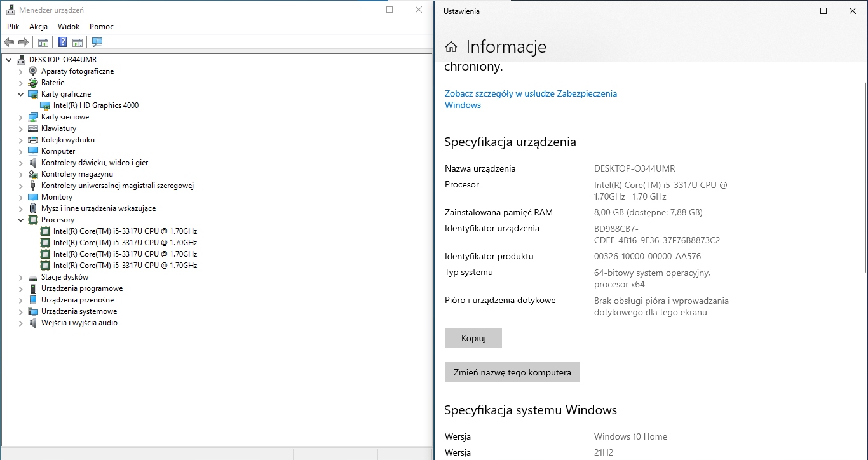This screenshot has width=868, height=460.
Task: Open the Akcja menu
Action: click(38, 27)
